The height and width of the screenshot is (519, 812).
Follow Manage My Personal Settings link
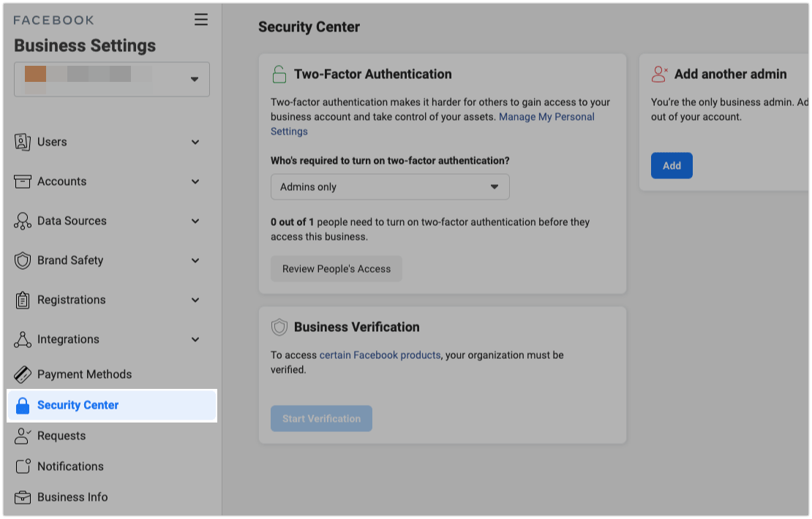[x=546, y=117]
